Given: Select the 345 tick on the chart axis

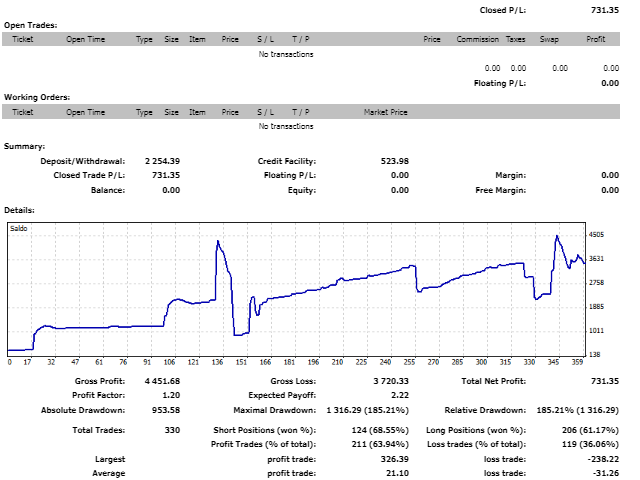Looking at the screenshot, I should (553, 362).
